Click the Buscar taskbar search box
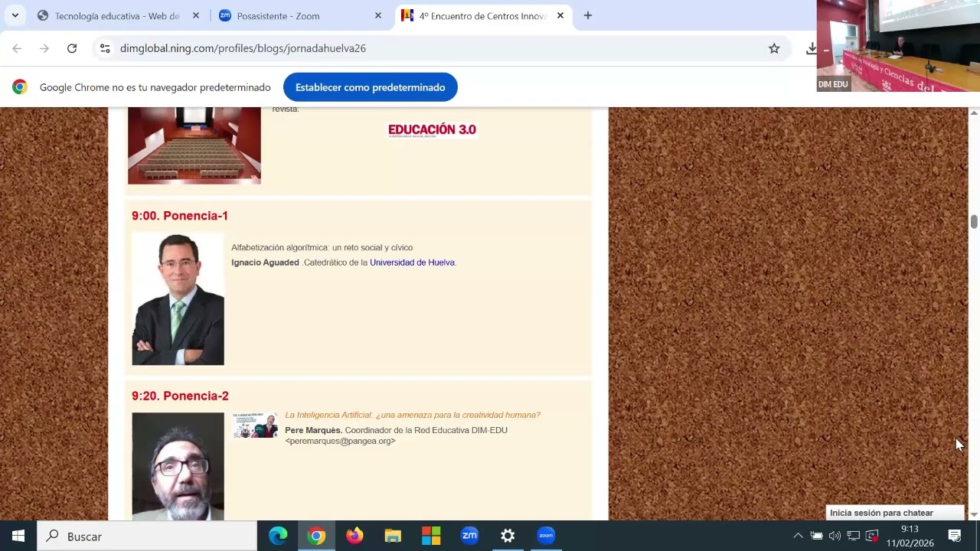Viewport: 980px width, 551px height. coord(147,536)
